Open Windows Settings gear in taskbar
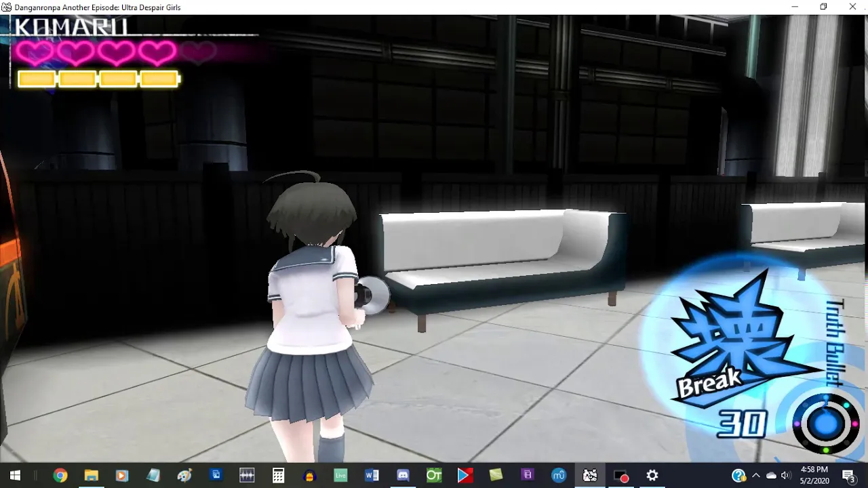This screenshot has width=868, height=488. coord(652,476)
